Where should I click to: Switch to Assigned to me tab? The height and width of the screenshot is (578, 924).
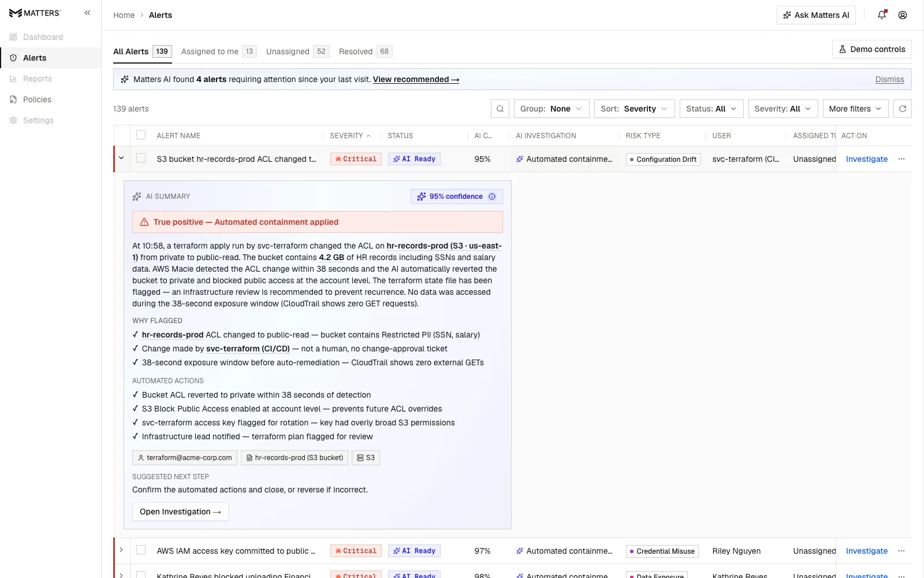[218, 51]
